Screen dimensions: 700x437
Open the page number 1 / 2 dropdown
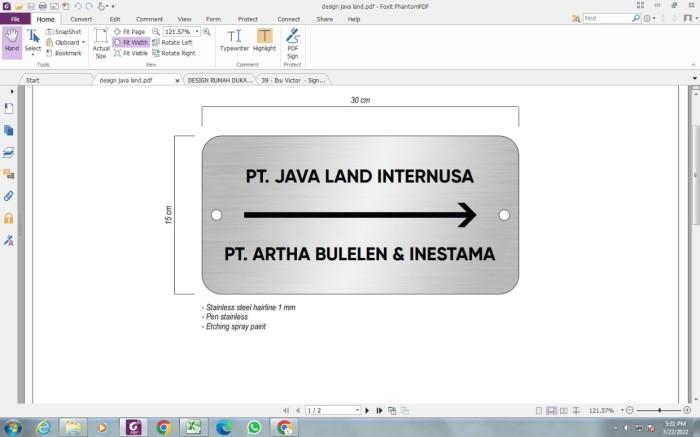(x=357, y=410)
